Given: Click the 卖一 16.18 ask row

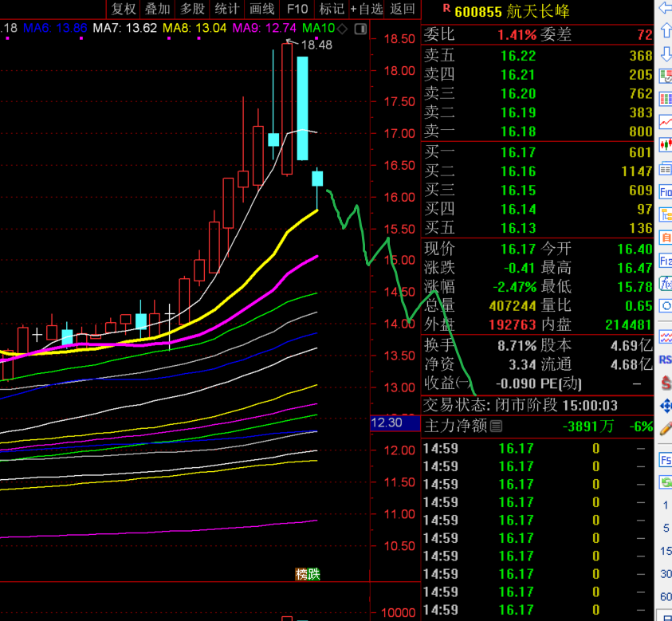Looking at the screenshot, I should point(538,132).
